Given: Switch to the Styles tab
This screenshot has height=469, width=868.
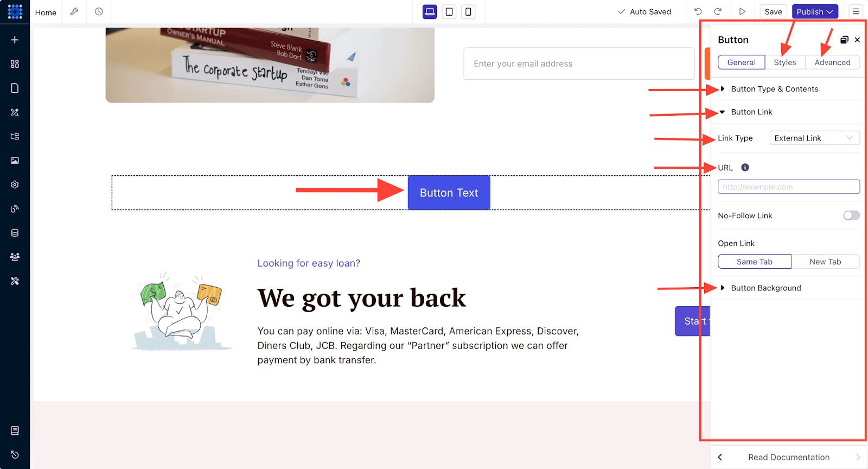Looking at the screenshot, I should tap(785, 62).
